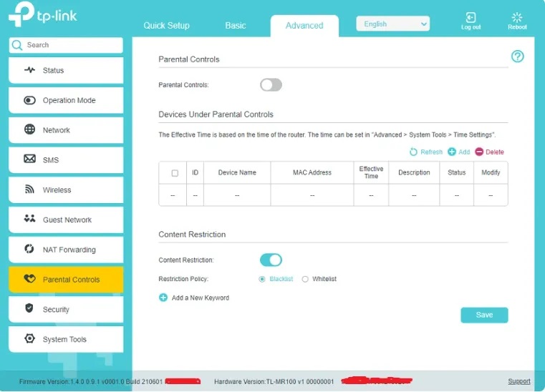Select the Advanced tab
The width and height of the screenshot is (545, 392).
click(304, 26)
